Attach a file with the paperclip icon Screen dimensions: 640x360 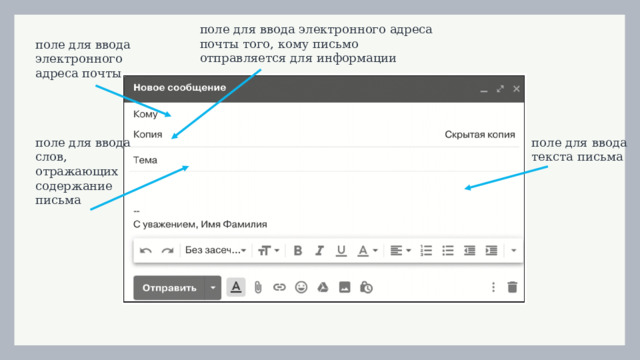click(258, 288)
